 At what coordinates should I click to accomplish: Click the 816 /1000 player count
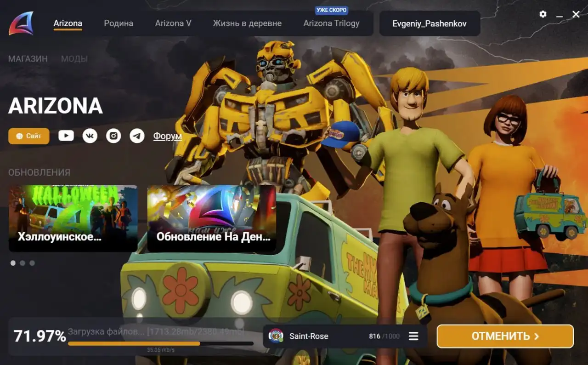[x=384, y=336]
